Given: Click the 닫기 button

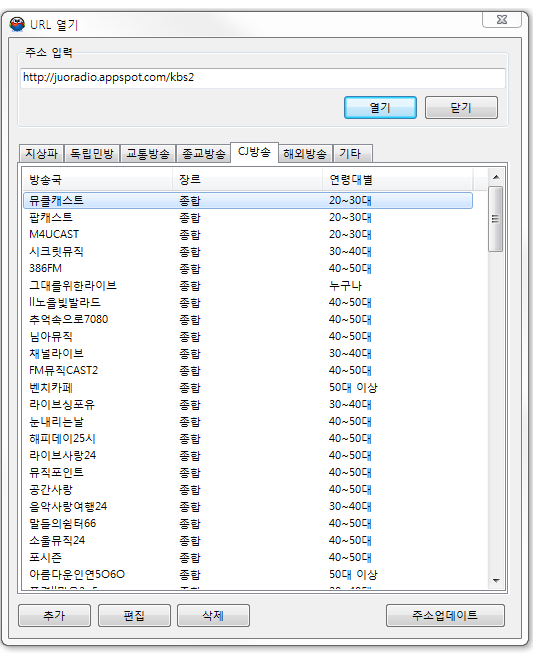Looking at the screenshot, I should (x=461, y=108).
